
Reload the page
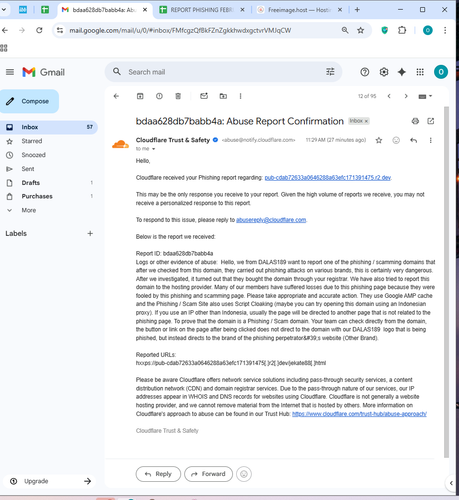coord(39,30)
